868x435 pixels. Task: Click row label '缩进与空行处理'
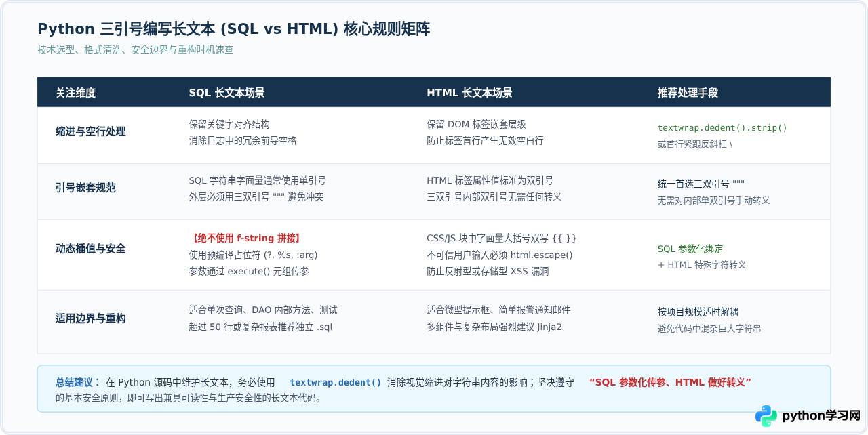point(91,131)
